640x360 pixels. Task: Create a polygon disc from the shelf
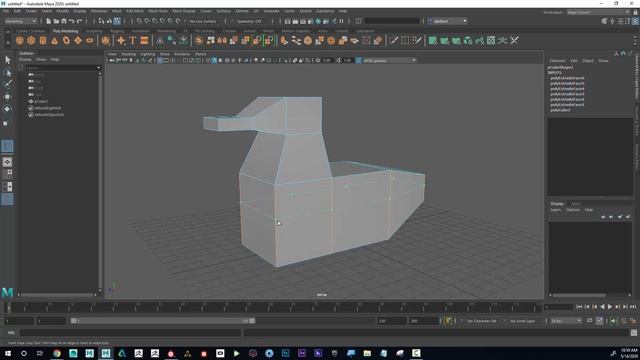(x=89, y=40)
